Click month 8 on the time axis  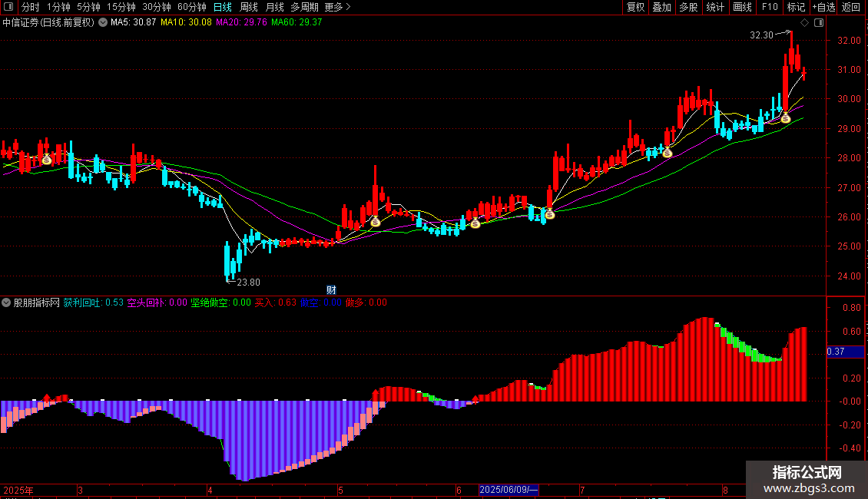coord(725,490)
